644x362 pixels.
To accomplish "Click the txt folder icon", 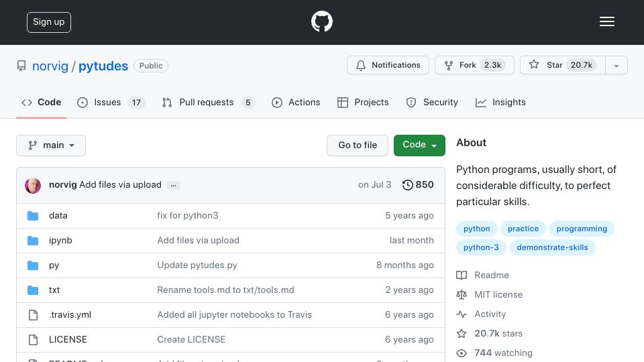I will click(x=33, y=290).
